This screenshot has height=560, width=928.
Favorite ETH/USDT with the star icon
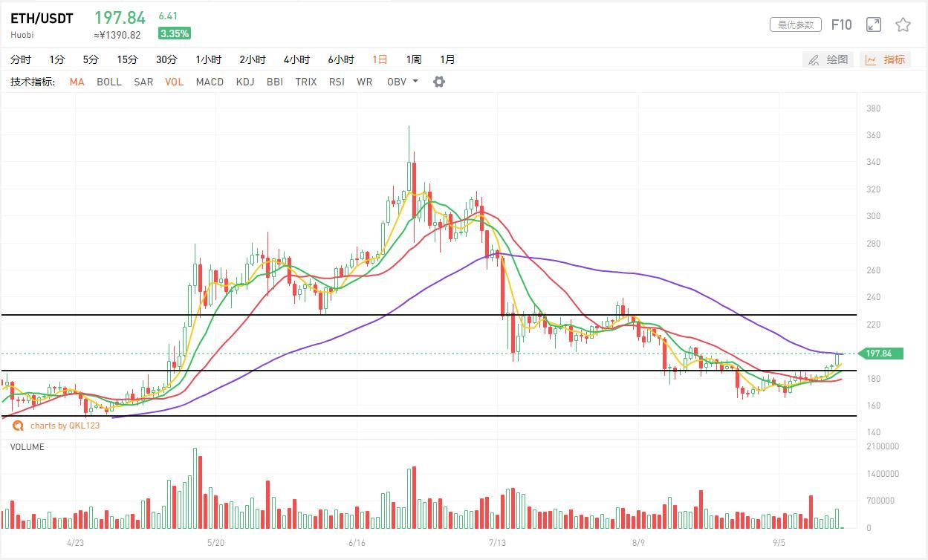click(903, 25)
